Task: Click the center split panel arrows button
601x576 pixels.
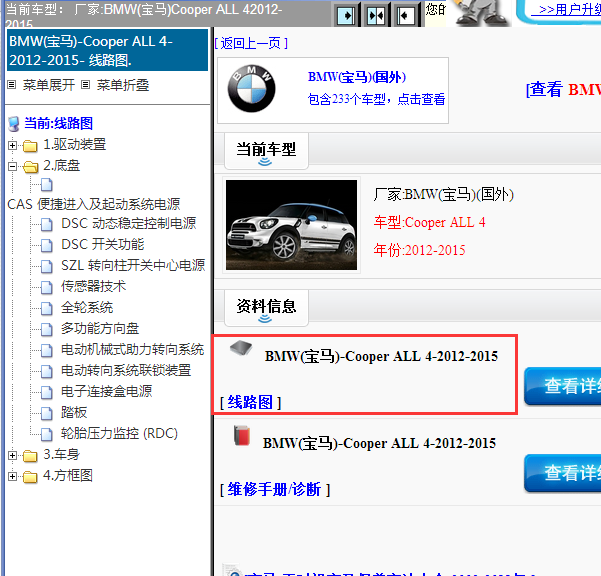Action: coord(376,16)
